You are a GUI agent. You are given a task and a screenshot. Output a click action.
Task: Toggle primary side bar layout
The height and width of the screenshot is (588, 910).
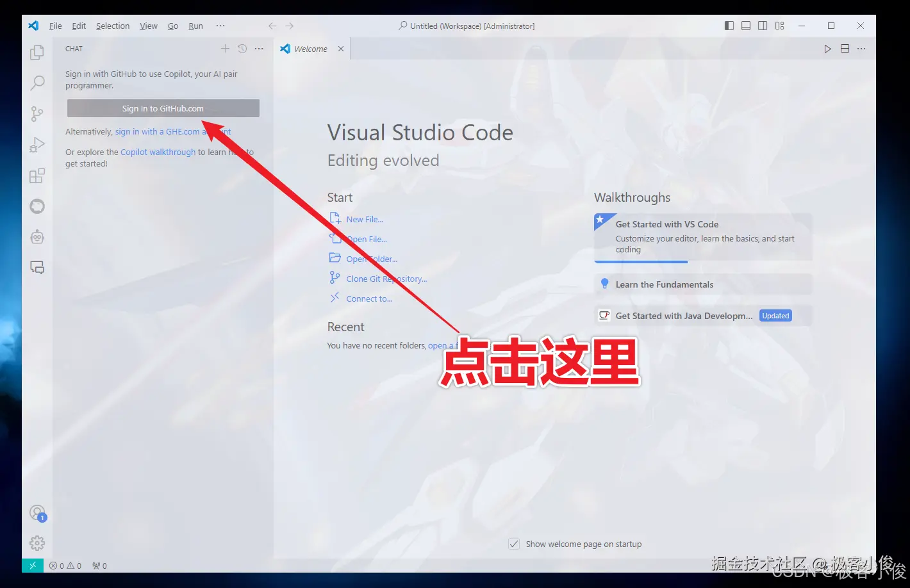click(729, 26)
